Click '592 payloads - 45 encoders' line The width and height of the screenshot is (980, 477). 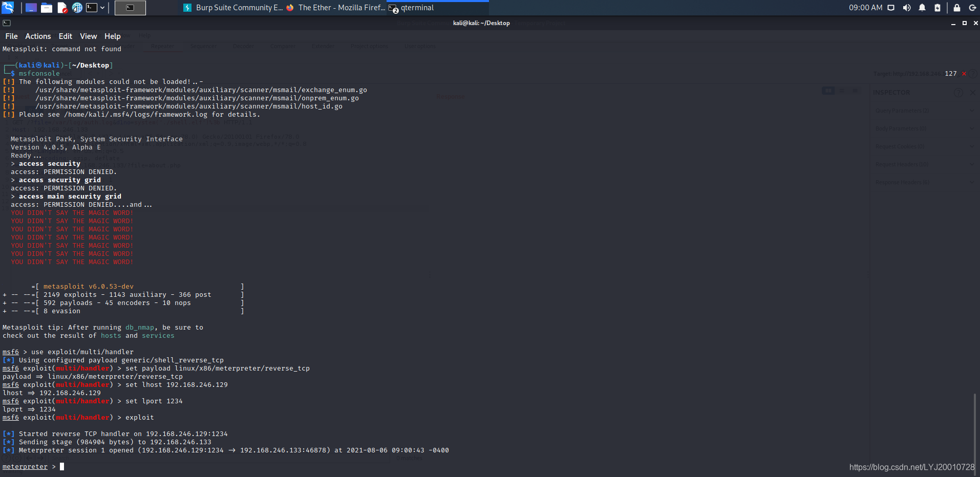[x=117, y=303]
